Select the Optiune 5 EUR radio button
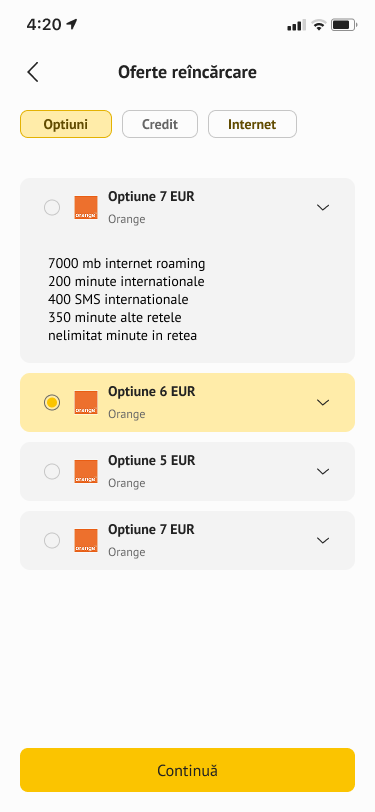Viewport: 375px width, 812px height. (52, 471)
